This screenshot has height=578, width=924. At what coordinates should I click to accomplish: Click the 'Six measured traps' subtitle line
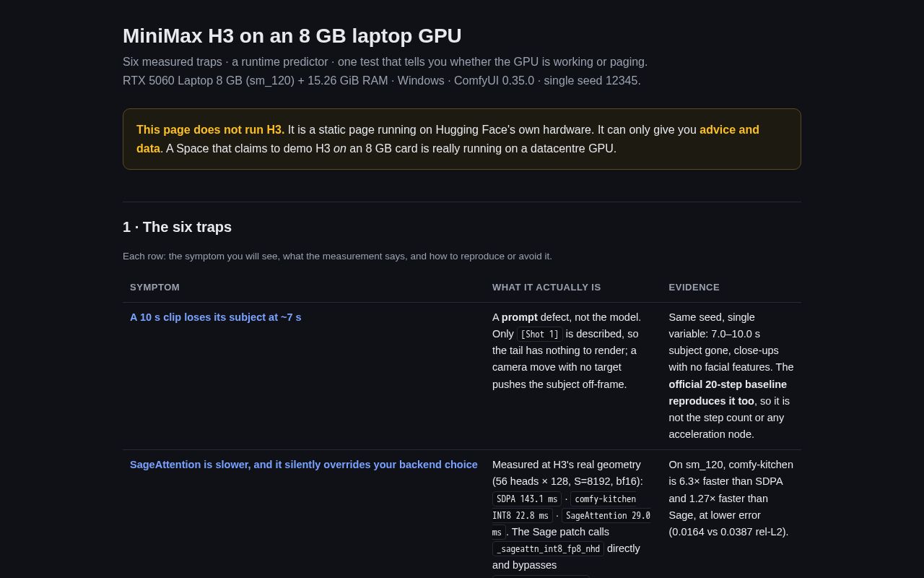coord(385,62)
